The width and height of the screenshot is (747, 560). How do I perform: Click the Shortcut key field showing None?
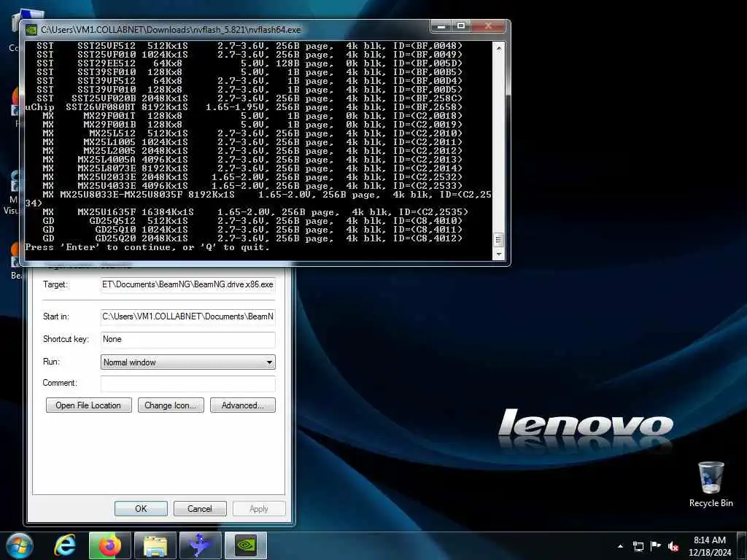point(187,340)
